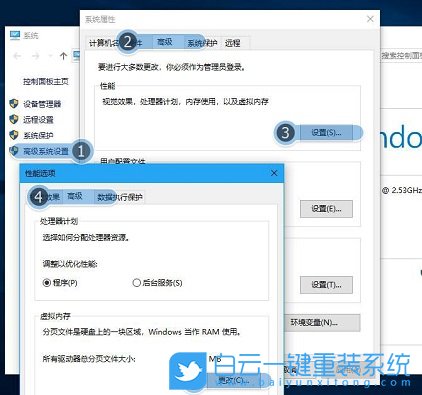The image size is (422, 395).
Task: Click 2.53GHz processor speed text
Action: coord(406,190)
